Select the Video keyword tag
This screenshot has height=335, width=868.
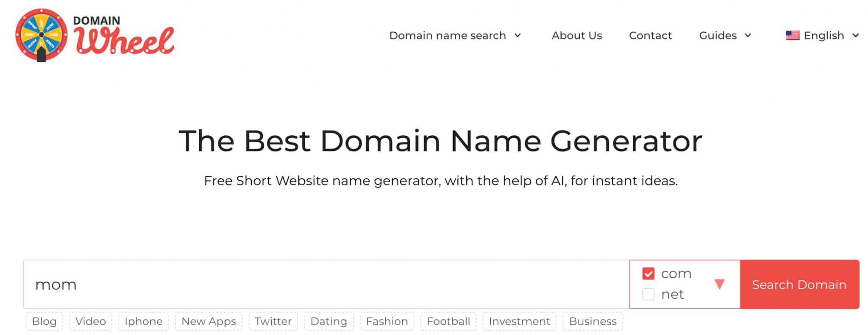pyautogui.click(x=91, y=321)
